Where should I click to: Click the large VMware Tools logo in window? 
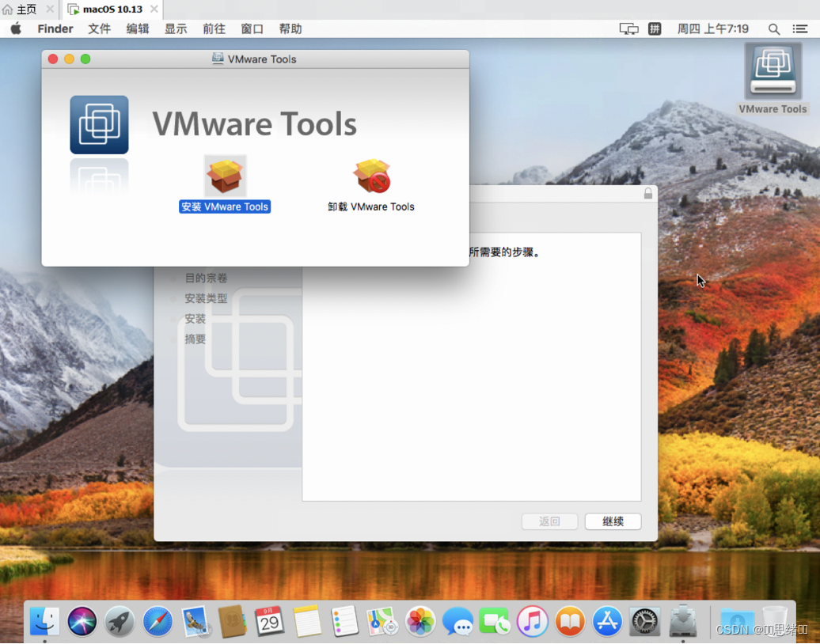[x=100, y=124]
